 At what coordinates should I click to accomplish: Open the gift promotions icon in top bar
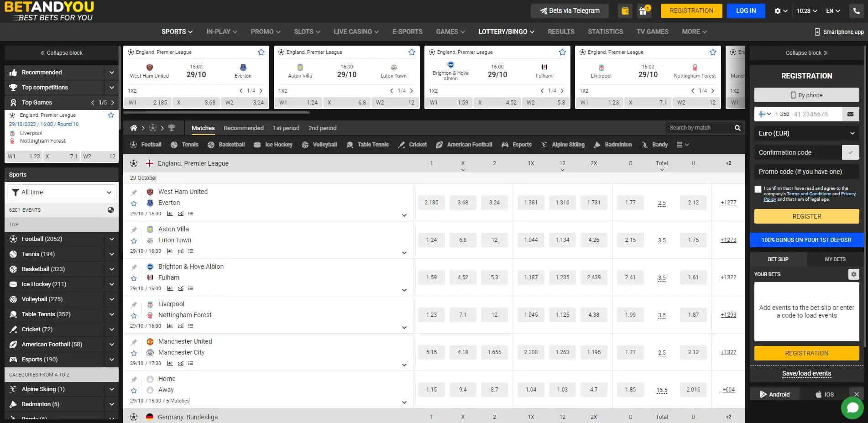pyautogui.click(x=643, y=10)
